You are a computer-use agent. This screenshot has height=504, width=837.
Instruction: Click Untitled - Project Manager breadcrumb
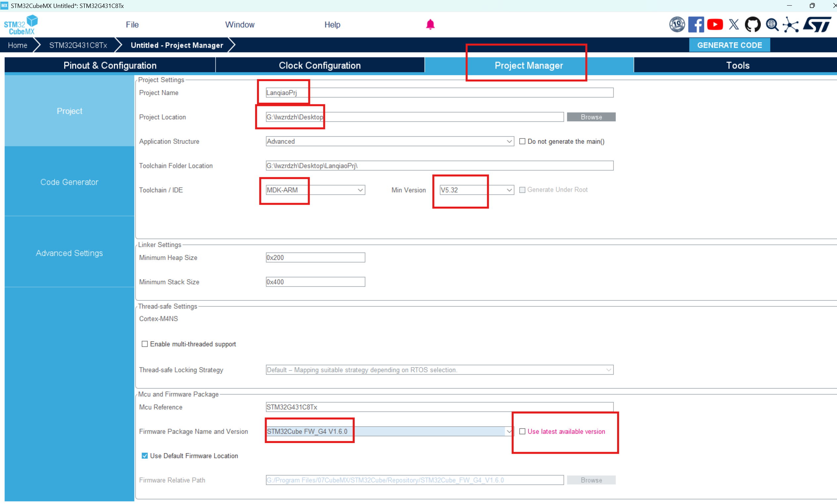click(x=177, y=45)
